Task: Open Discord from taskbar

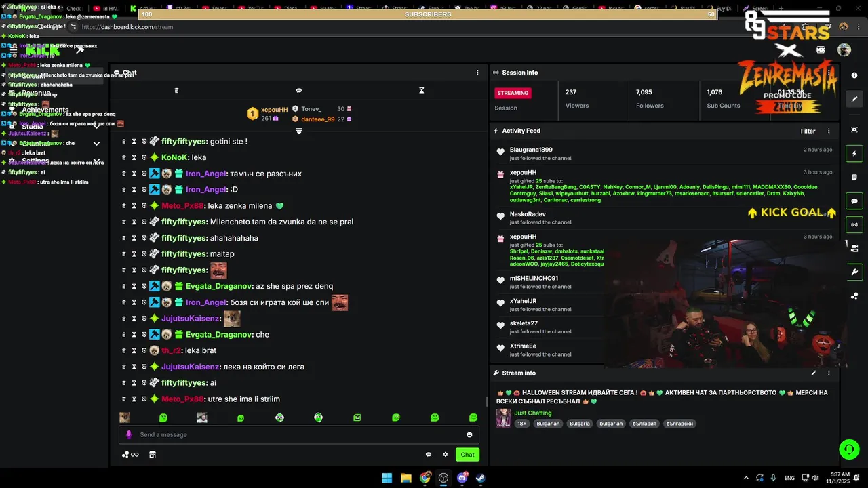Action: [x=462, y=478]
